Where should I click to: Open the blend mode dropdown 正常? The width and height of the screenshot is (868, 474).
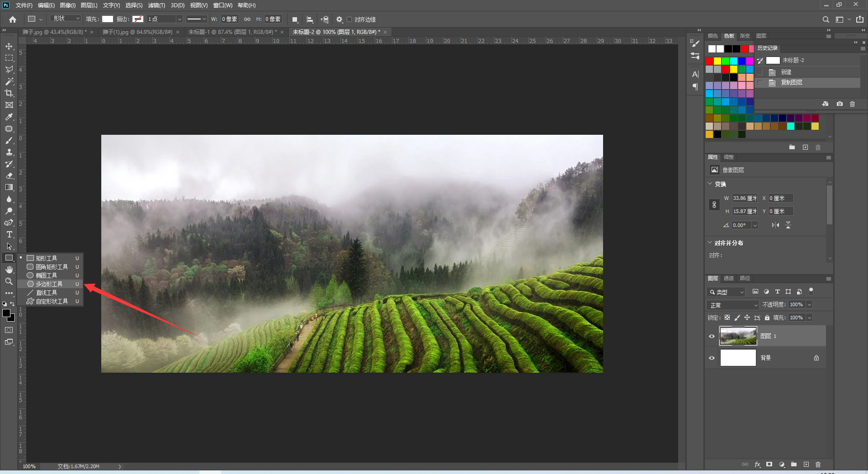[732, 305]
